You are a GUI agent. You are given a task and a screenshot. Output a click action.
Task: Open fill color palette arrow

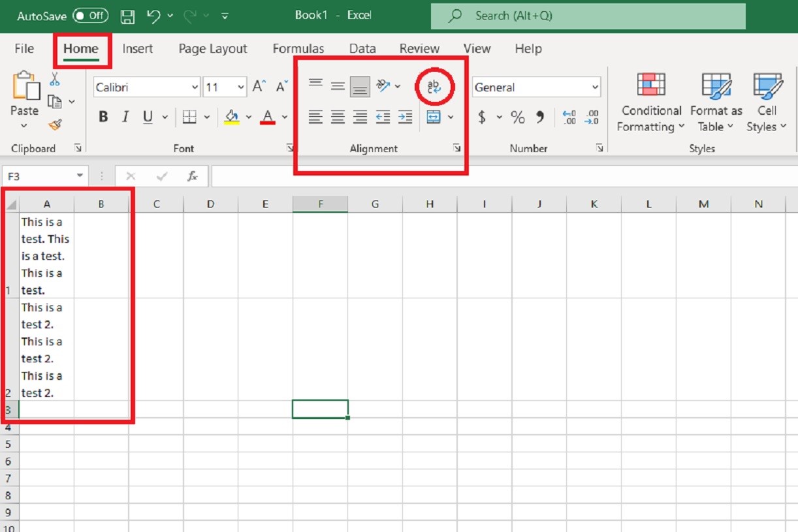(x=249, y=117)
